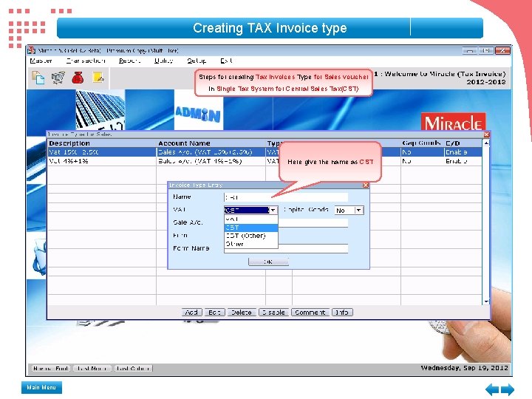This screenshot has width=532, height=399.
Task: Click the Miracle app icon in title bar
Action: [x=32, y=50]
